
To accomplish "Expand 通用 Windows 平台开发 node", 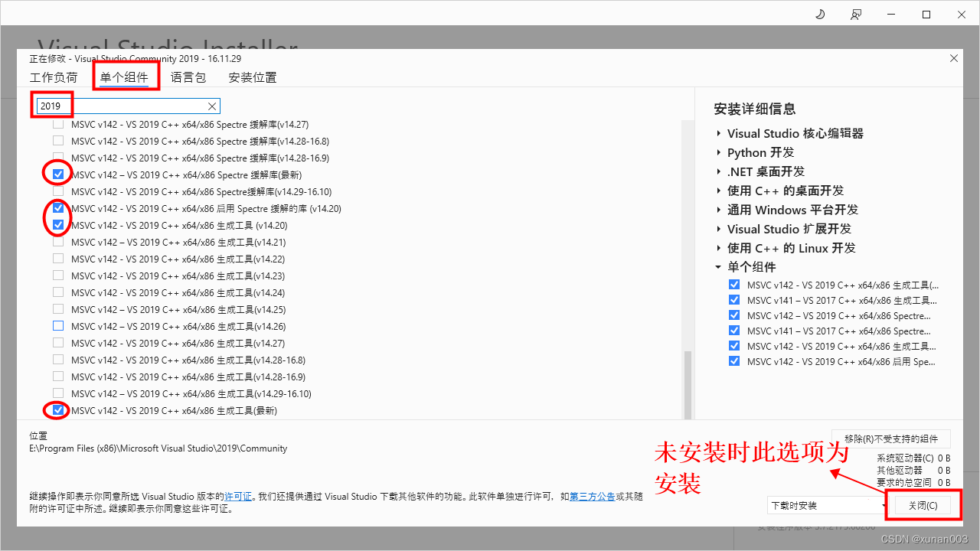I will pyautogui.click(x=719, y=210).
